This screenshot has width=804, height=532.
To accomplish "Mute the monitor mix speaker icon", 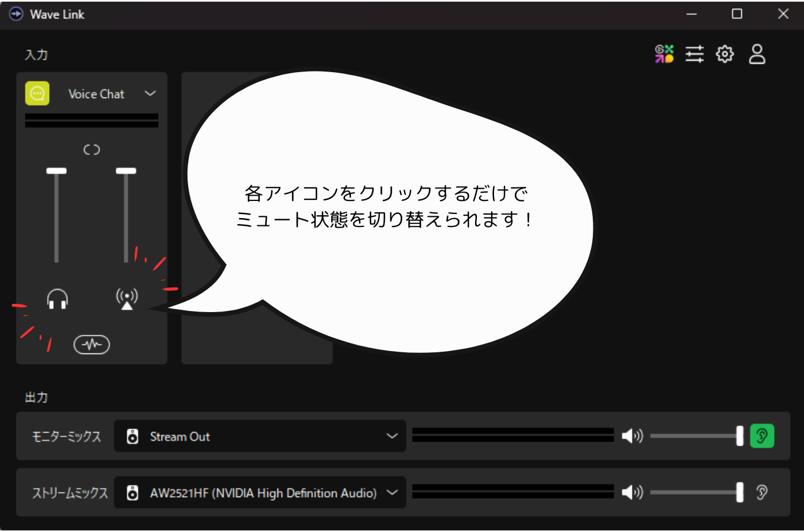I will (632, 436).
